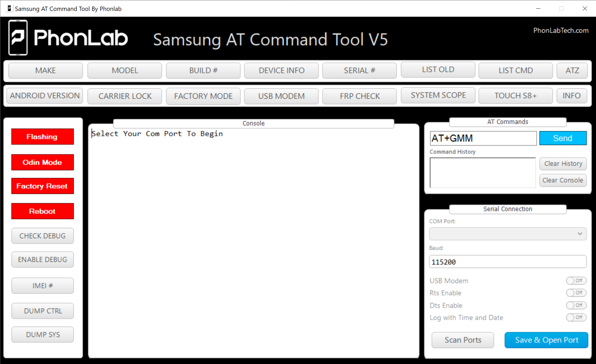Screen dimensions: 596x364
Task: Send the ATZ command button
Action: click(572, 70)
